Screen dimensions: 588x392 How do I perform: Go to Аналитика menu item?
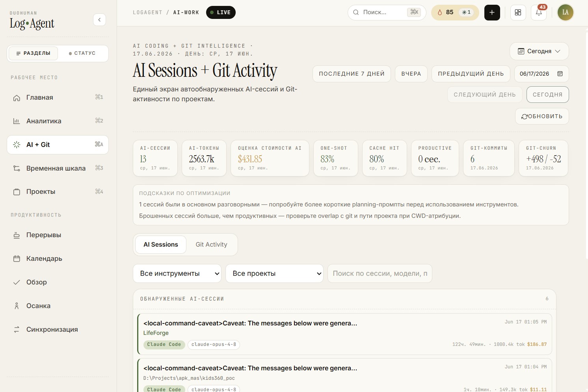point(58,121)
